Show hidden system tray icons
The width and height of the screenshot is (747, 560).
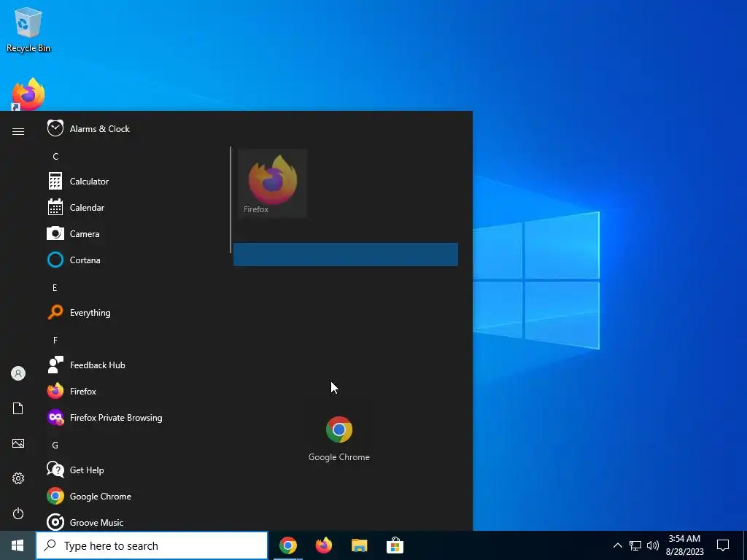[x=617, y=545]
